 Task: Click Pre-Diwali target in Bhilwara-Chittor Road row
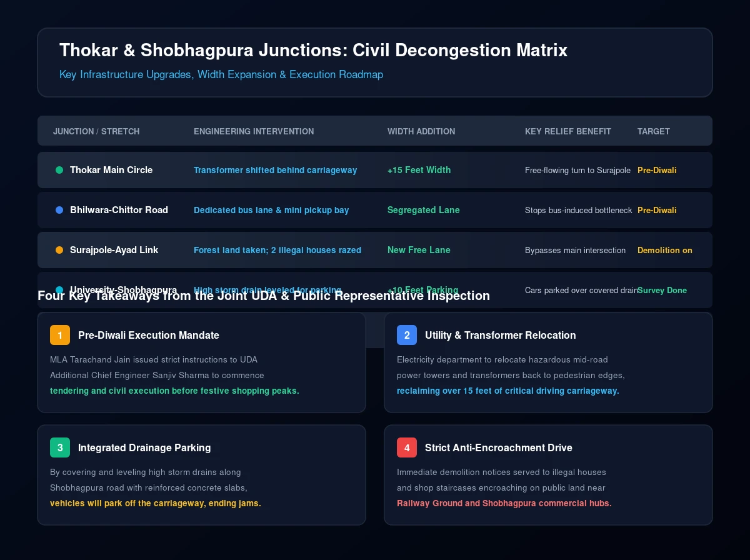[x=657, y=210]
